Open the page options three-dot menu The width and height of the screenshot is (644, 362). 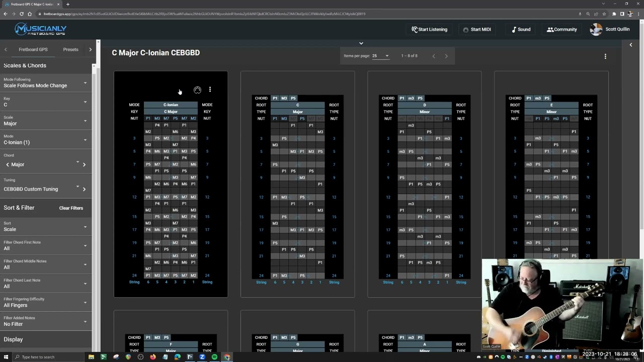(x=605, y=56)
